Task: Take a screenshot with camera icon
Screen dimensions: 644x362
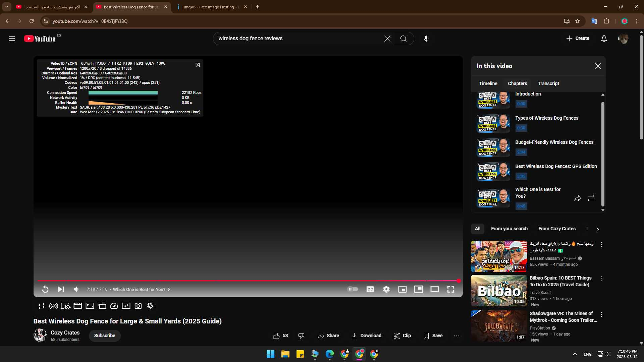Action: pos(138,306)
